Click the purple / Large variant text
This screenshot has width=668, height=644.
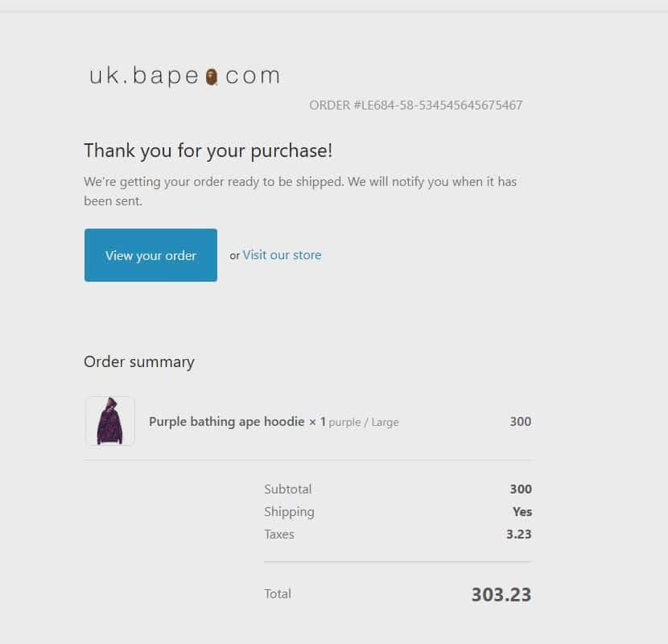pyautogui.click(x=364, y=422)
